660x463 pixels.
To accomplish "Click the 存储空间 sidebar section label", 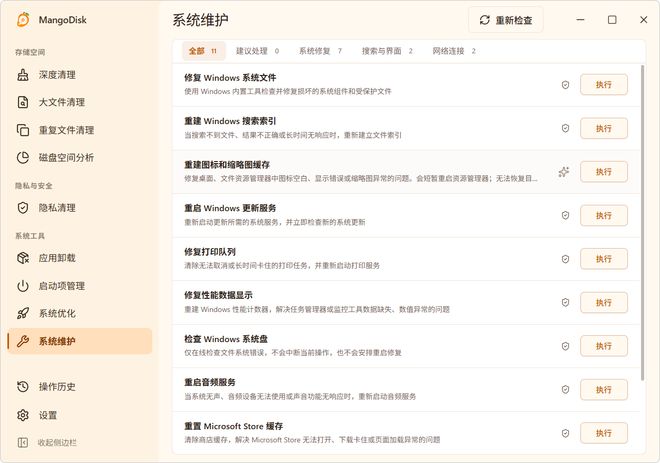I will point(30,52).
